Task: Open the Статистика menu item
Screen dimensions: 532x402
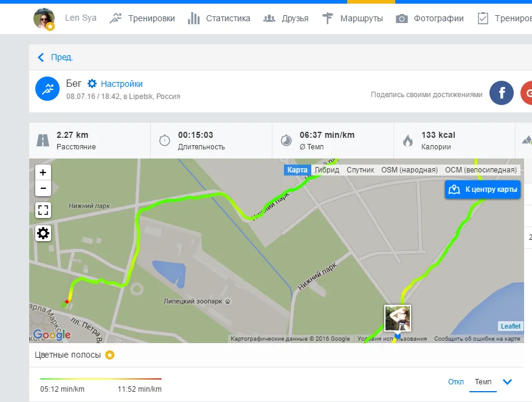Action: coord(228,18)
